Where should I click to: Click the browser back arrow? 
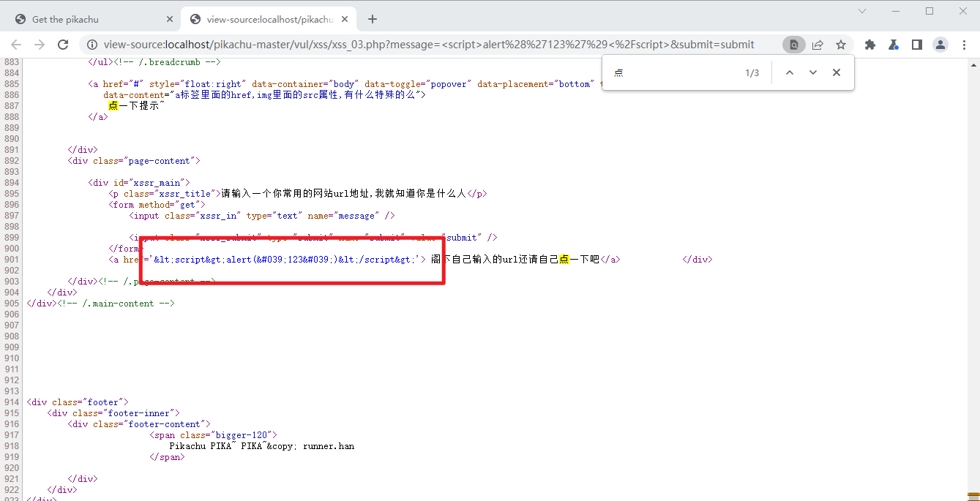16,45
